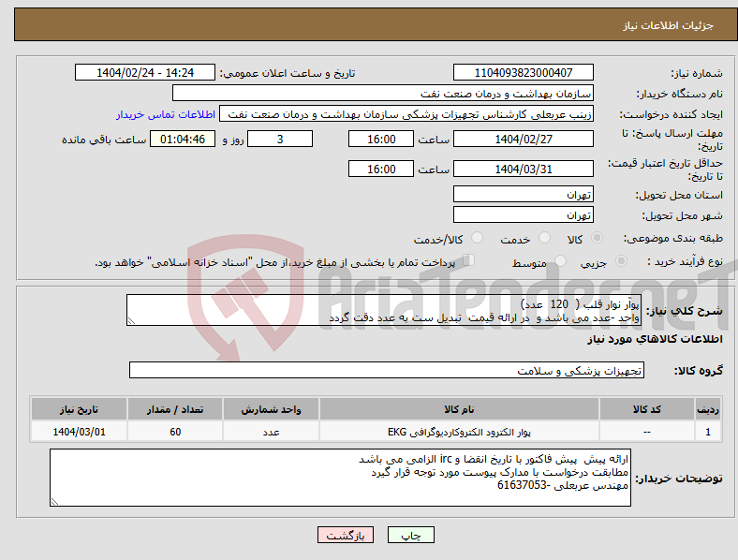
Task: Click the buyer notes text area
Action: pyautogui.click(x=340, y=478)
